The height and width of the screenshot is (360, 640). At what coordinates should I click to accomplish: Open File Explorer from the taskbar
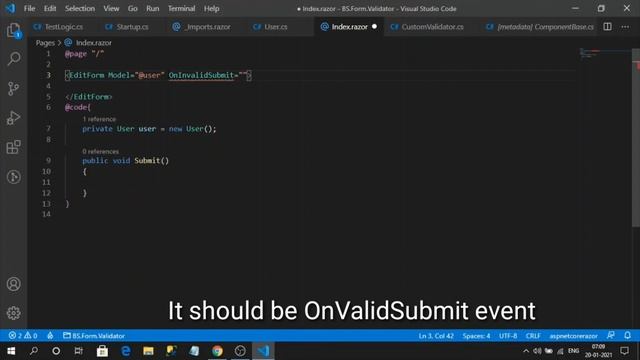148,351
